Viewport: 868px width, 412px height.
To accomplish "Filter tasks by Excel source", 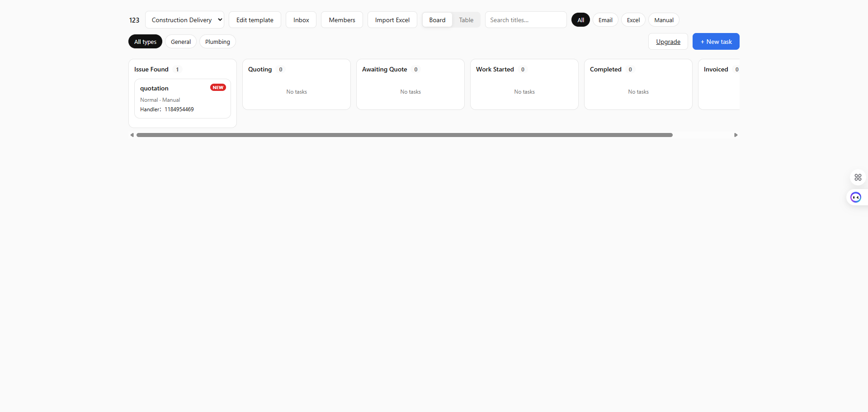I will 633,20.
